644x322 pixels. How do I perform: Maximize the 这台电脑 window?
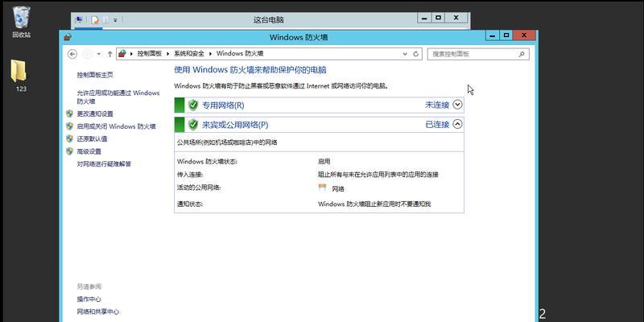tap(438, 18)
